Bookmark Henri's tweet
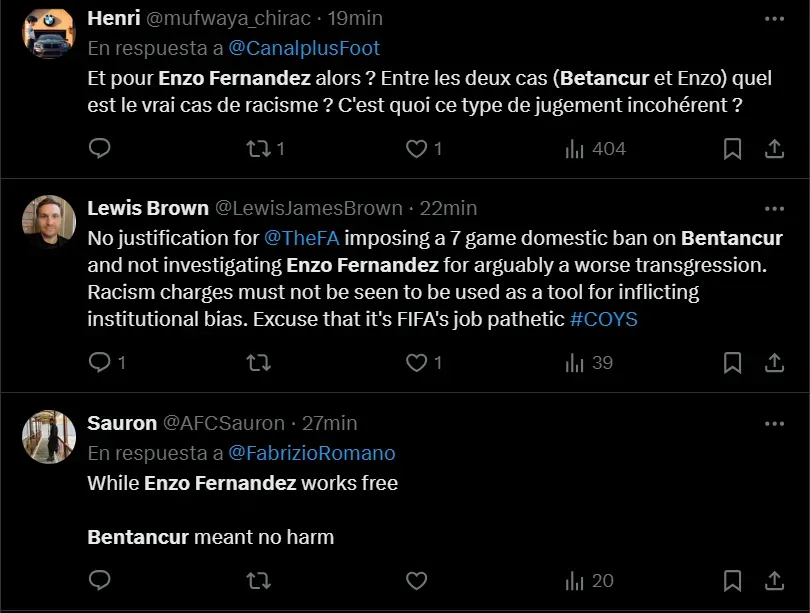 point(732,149)
